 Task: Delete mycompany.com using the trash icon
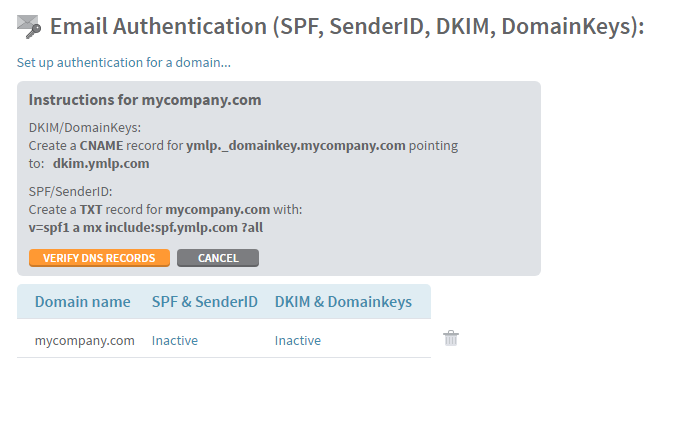tap(451, 338)
